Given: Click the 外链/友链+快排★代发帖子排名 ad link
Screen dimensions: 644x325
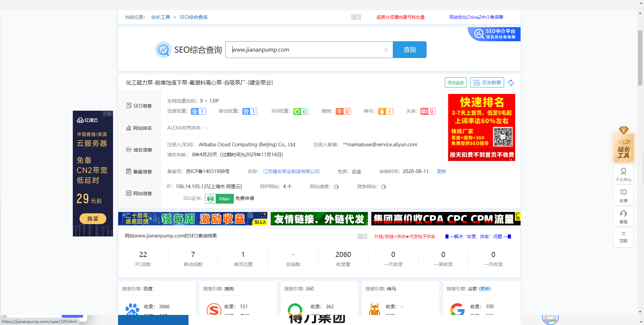Looking at the screenshot, I should pyautogui.click(x=405, y=236).
